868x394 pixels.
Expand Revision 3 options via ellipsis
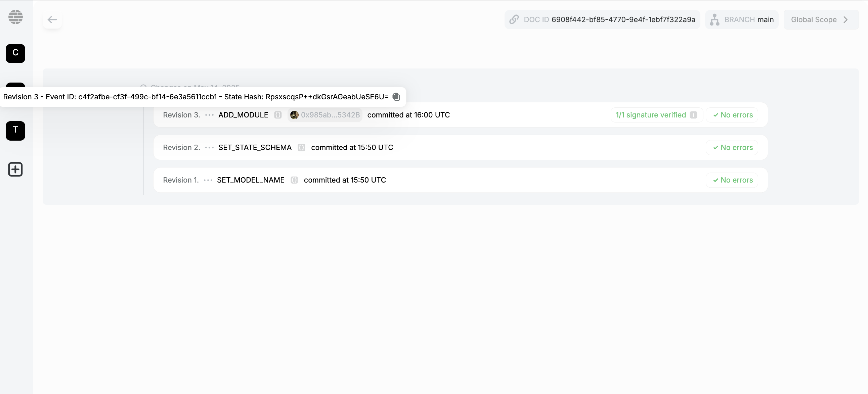[x=209, y=115]
